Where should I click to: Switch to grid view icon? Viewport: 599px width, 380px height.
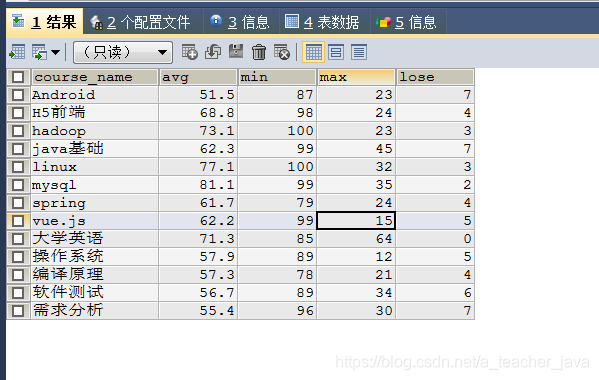pos(314,52)
